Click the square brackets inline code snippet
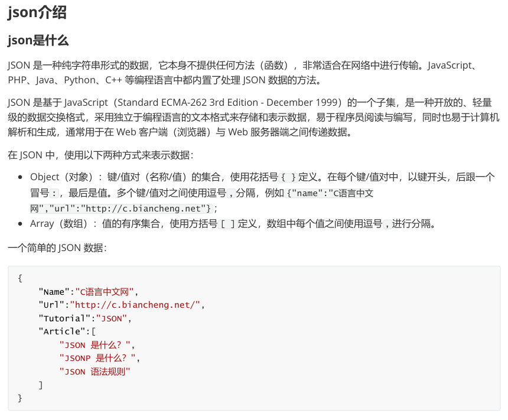Screen dimensions: 508x420 [x=228, y=224]
